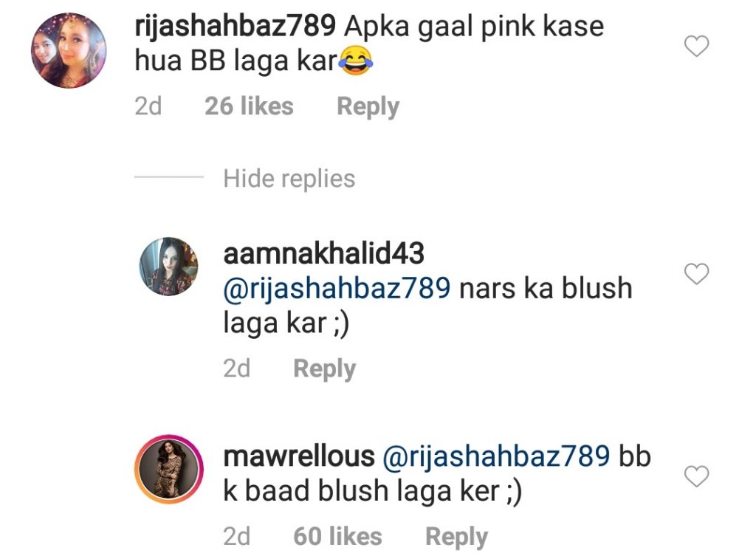View mawrellous's story from the ringed avatar
Viewport: 756px width, 559px height.
click(169, 470)
